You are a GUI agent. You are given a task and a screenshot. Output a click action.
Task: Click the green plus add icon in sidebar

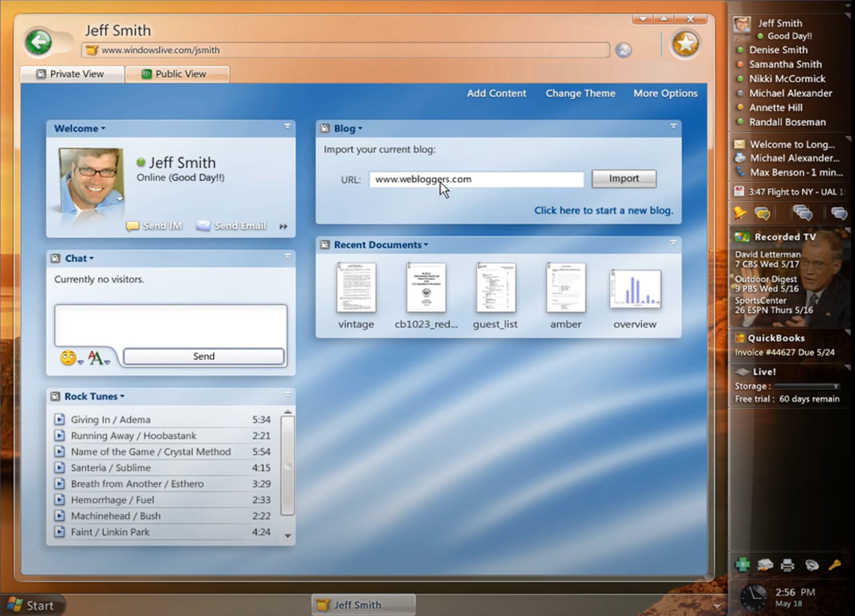pyautogui.click(x=742, y=564)
